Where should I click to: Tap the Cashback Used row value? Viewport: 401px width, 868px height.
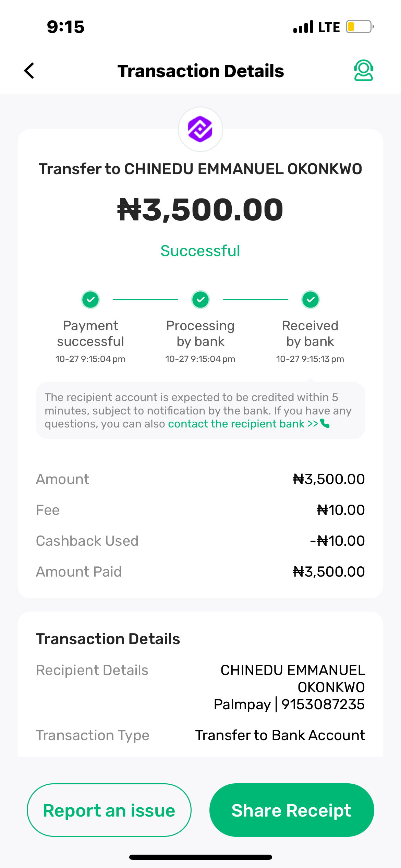pyautogui.click(x=337, y=541)
